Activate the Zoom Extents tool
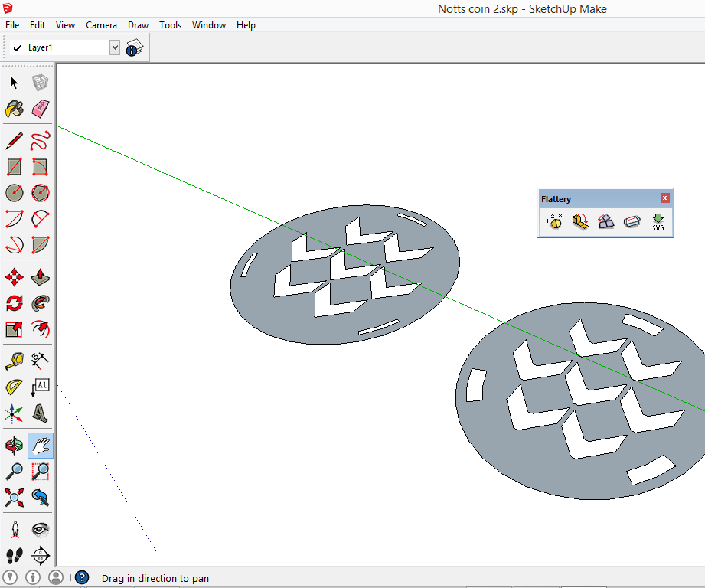The image size is (705, 588). pyautogui.click(x=14, y=498)
